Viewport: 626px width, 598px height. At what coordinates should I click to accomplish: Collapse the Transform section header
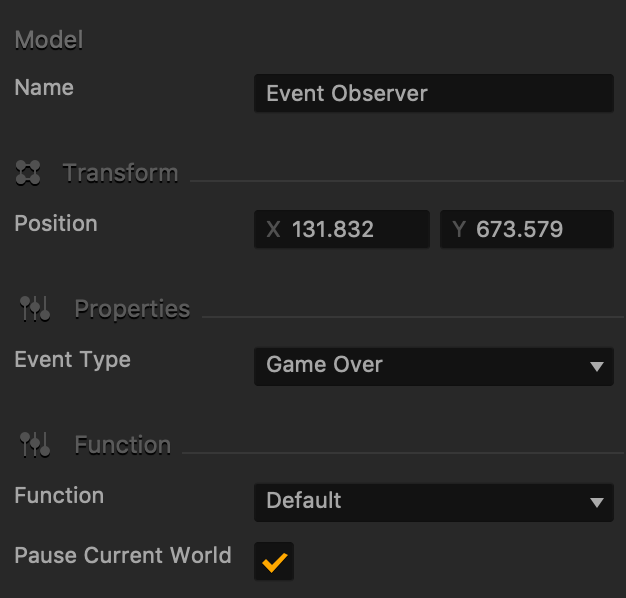point(120,173)
